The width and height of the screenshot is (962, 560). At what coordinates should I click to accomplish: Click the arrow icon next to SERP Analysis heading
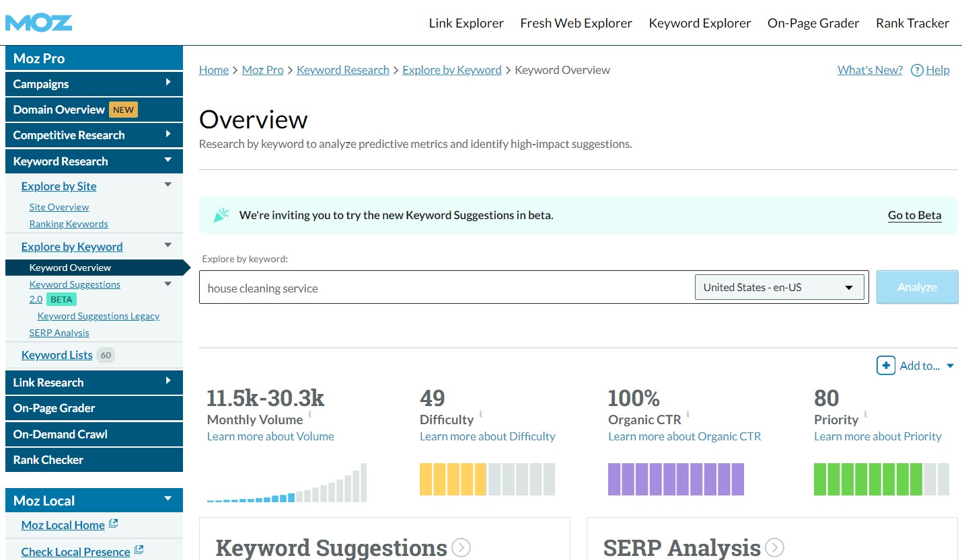[x=774, y=547]
